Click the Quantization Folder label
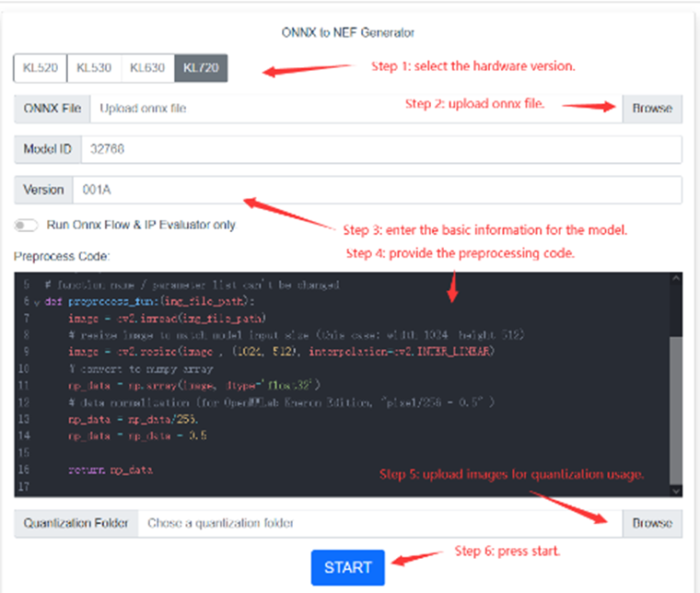700x593 pixels. pyautogui.click(x=76, y=523)
